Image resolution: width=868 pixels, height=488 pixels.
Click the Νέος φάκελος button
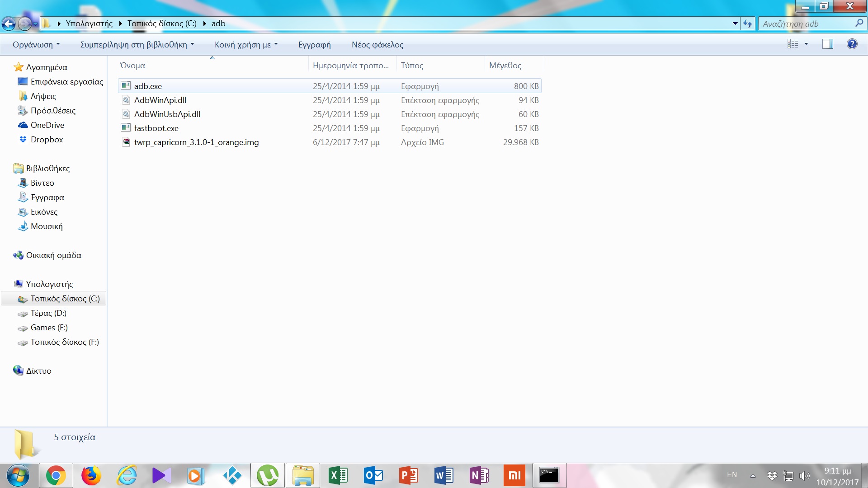tap(377, 44)
